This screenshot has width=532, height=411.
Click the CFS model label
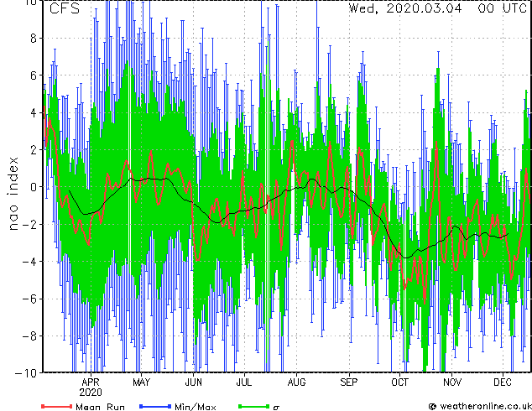(x=64, y=8)
